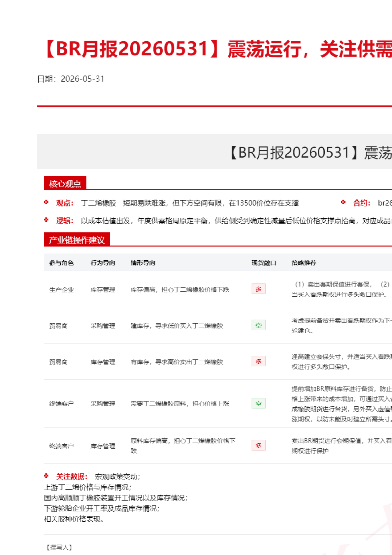The width and height of the screenshot is (392, 555).
Task: Click the 空 badge in 建库存 row
Action: [258, 325]
